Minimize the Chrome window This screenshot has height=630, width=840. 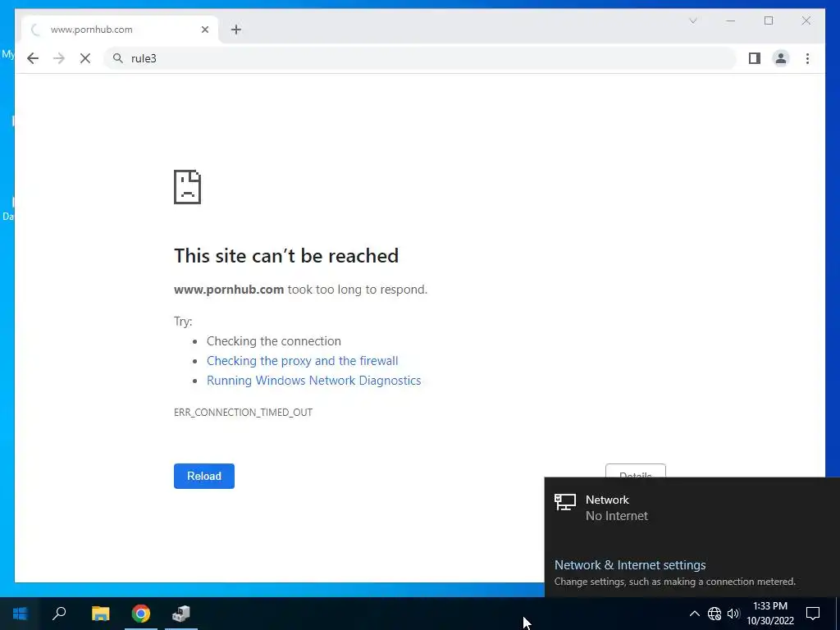[x=731, y=21]
